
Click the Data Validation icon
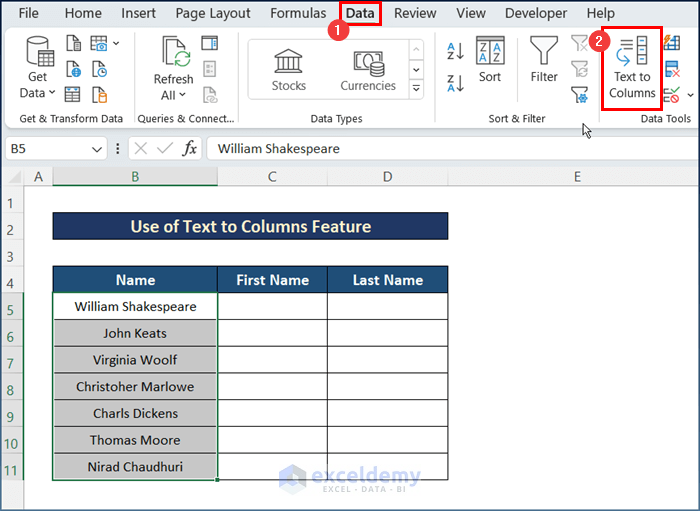coord(671,95)
